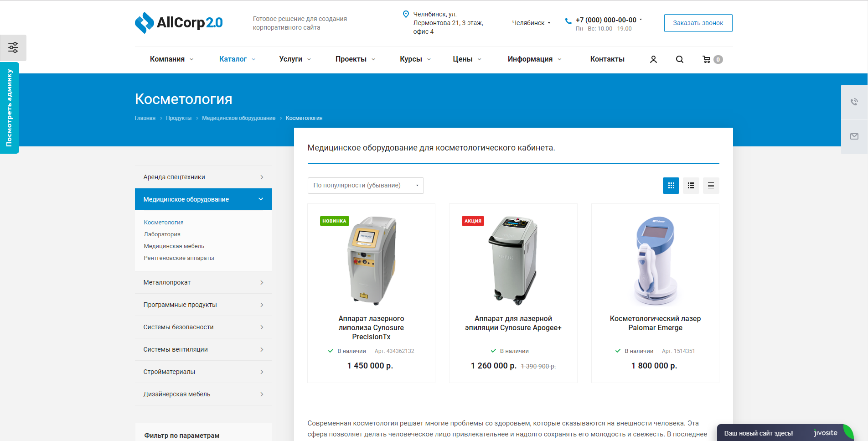The width and height of the screenshot is (868, 441).
Task: Switch to compact table view
Action: [x=711, y=186]
